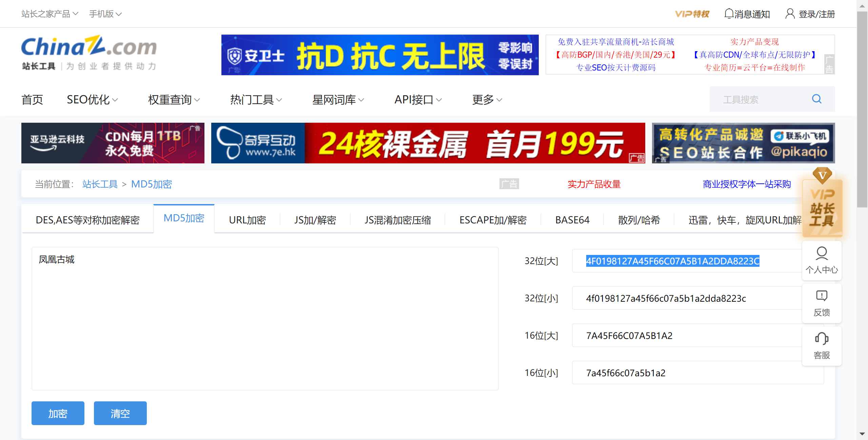868x440 pixels.
Task: Expand the 站长之家产品 top dropdown
Action: tap(50, 14)
